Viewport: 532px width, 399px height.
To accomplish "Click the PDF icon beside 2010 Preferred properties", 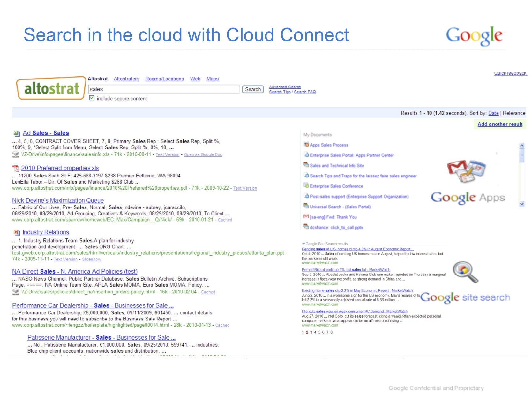I will tap(16, 168).
